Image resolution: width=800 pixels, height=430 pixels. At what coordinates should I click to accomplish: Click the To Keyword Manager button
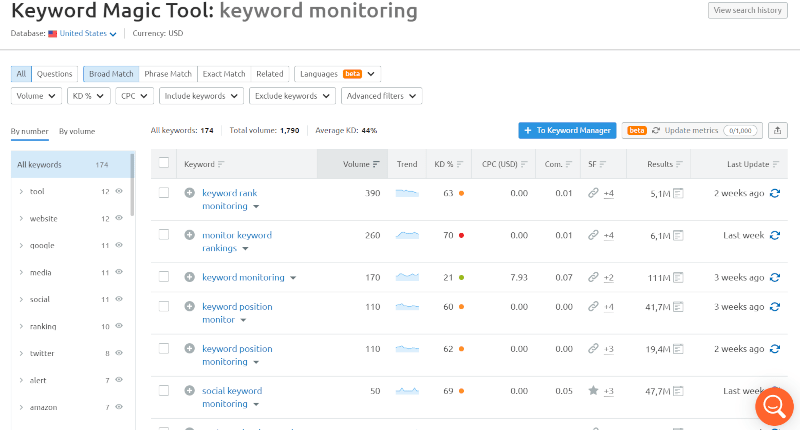[x=566, y=130]
